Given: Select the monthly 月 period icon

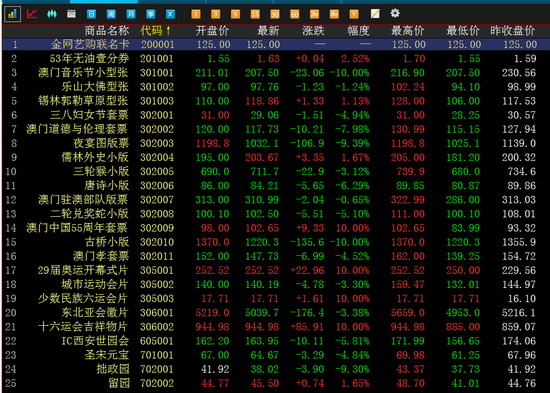Looking at the screenshot, I should [130, 14].
